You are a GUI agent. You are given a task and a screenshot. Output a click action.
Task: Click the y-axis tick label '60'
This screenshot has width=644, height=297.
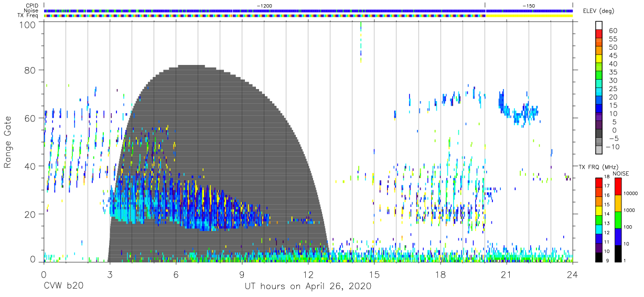tap(31, 118)
